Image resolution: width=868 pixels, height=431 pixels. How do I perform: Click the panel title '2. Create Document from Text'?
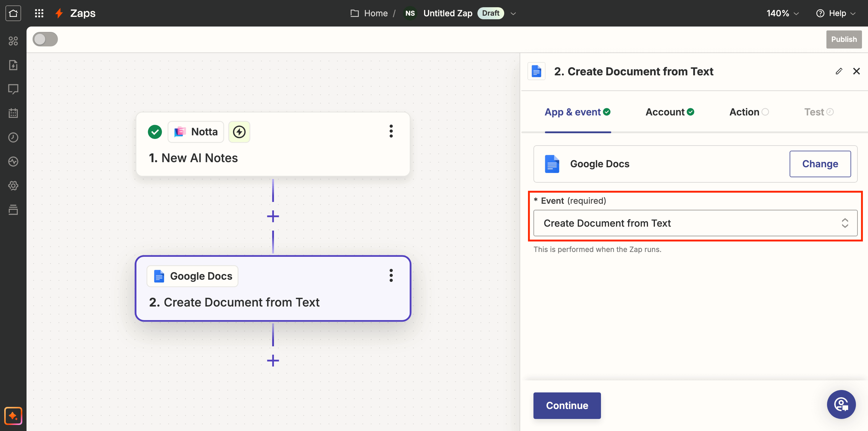coord(634,71)
